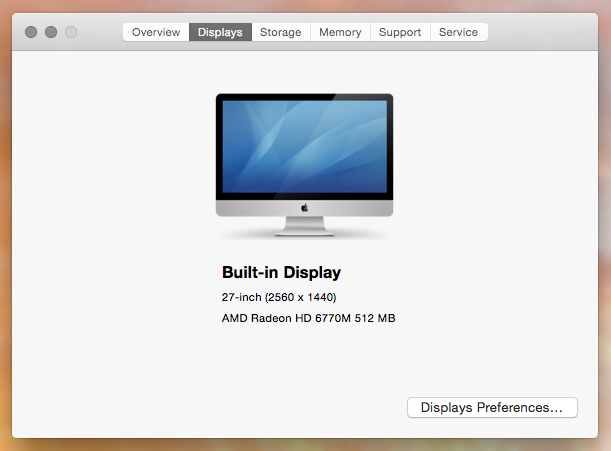Click the 27-inch (2560 x 1440) text
The height and width of the screenshot is (451, 611).
click(279, 297)
